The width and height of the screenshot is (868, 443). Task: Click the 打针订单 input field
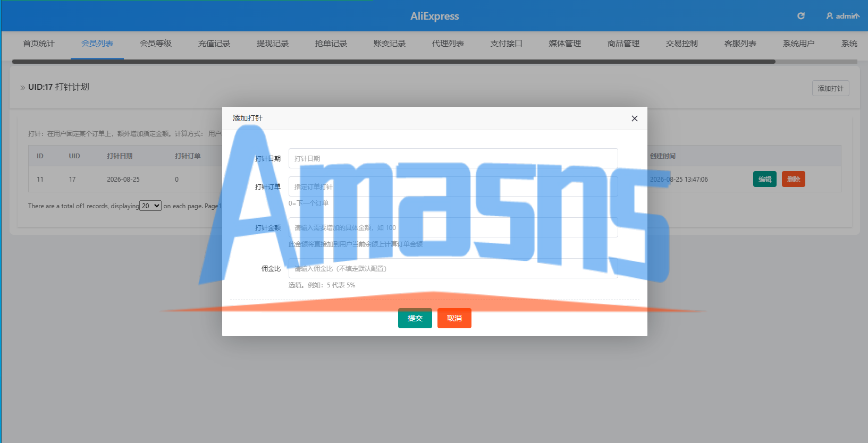coord(453,186)
